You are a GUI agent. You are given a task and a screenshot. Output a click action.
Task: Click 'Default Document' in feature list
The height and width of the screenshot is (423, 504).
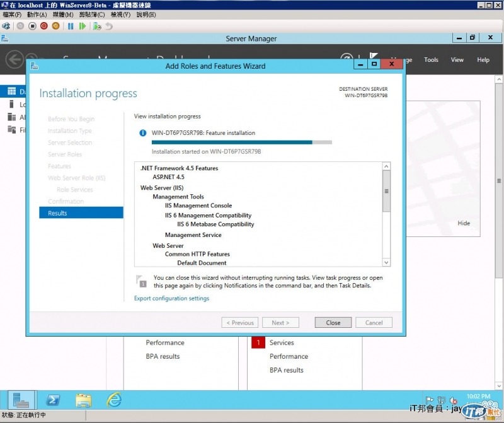pos(202,263)
